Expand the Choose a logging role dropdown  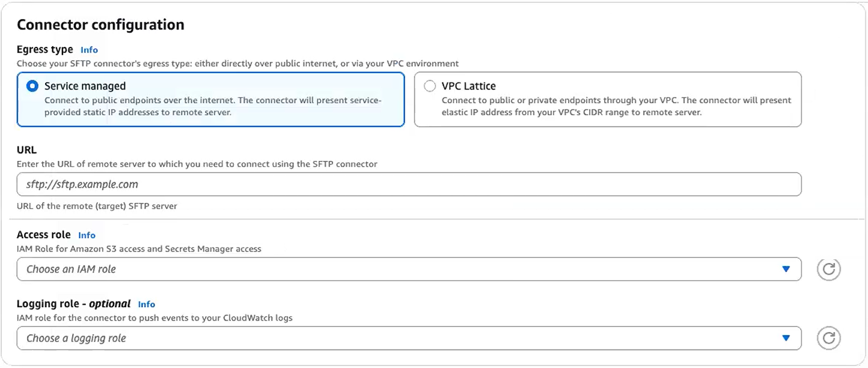[x=397, y=339]
